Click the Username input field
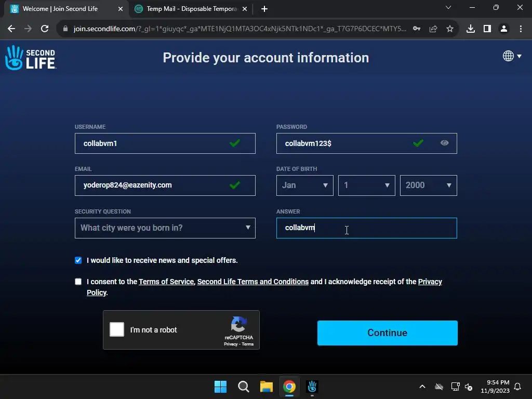This screenshot has height=399, width=532. (165, 143)
